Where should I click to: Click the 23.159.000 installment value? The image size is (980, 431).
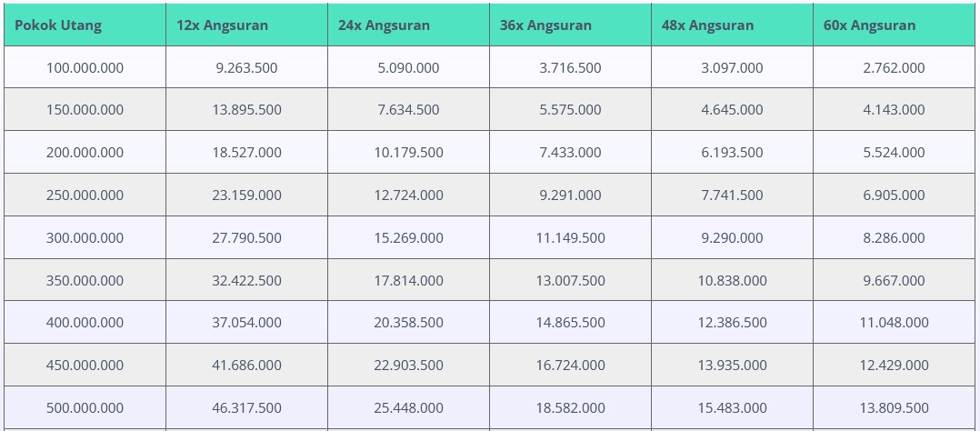246,195
